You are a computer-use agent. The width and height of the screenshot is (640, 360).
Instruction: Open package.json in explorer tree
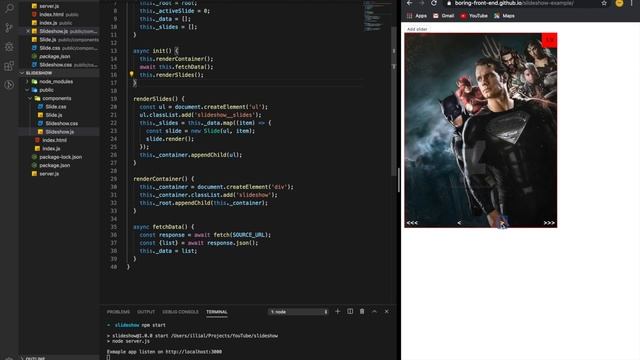(55, 165)
